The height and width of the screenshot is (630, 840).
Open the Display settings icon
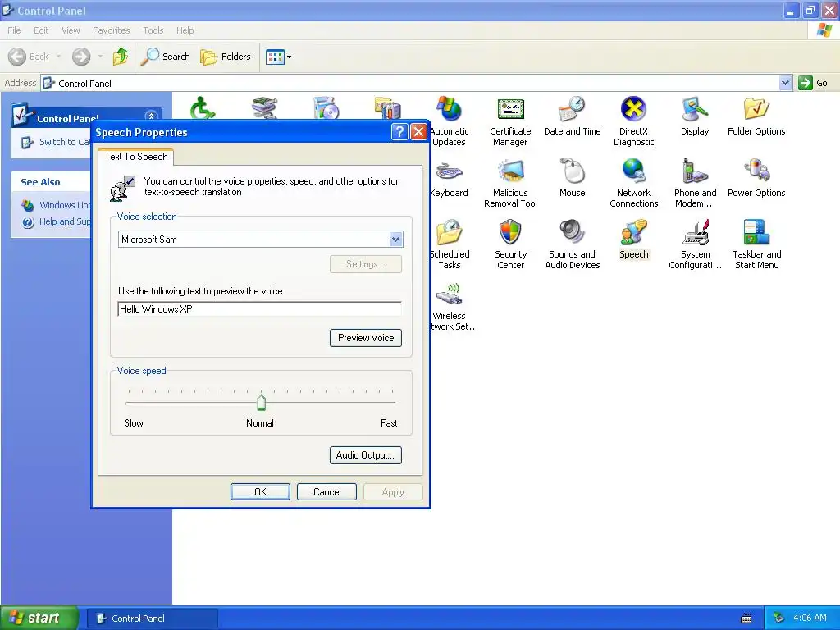695,109
